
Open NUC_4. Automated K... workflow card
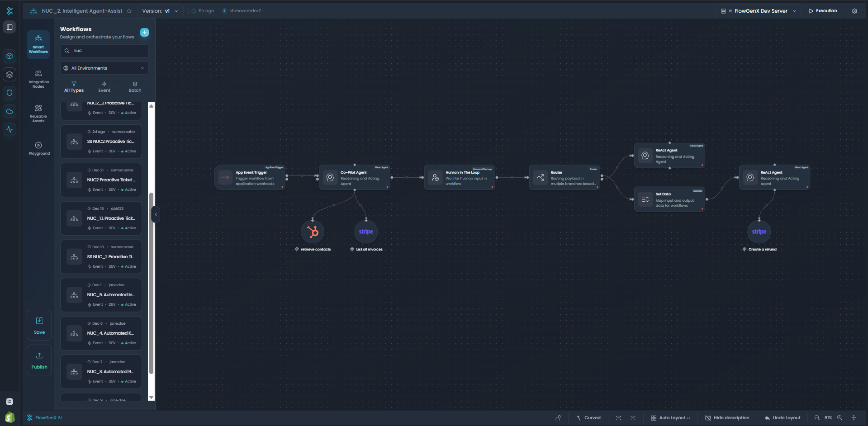(x=101, y=333)
